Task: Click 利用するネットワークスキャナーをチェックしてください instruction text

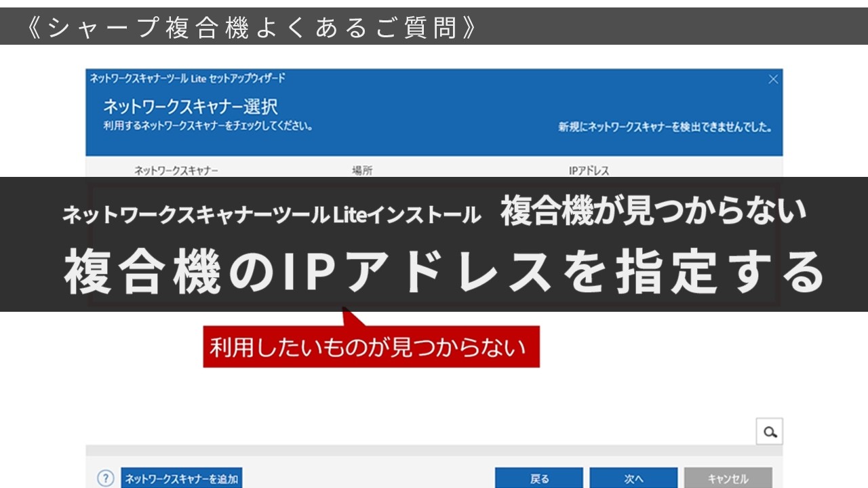Action: coord(208,127)
